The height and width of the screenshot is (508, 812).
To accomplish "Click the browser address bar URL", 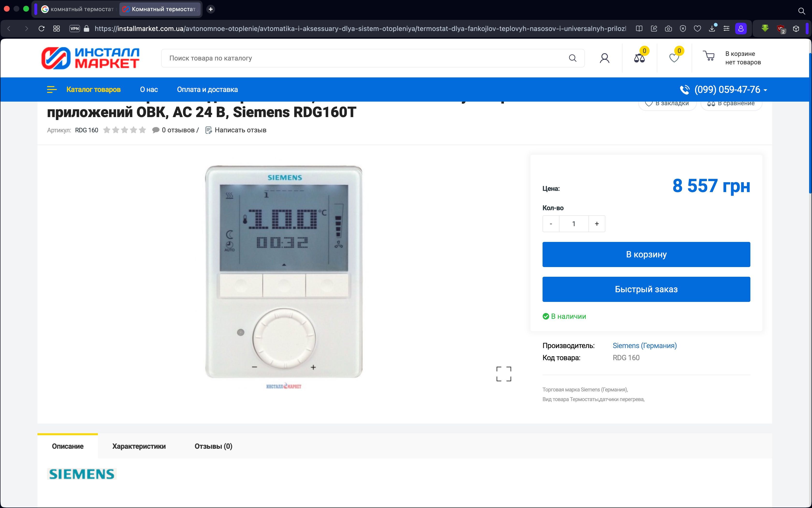I will [360, 29].
